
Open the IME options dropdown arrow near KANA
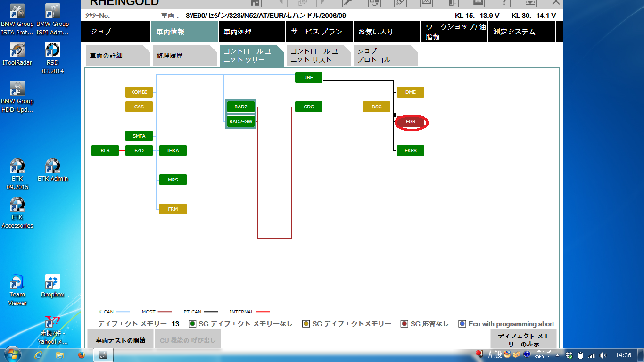tap(549, 357)
